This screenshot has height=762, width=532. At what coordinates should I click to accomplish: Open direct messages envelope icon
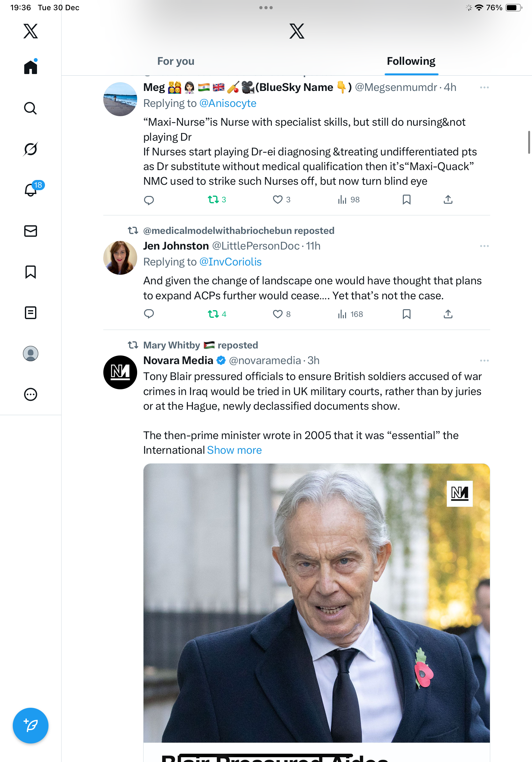pos(31,231)
